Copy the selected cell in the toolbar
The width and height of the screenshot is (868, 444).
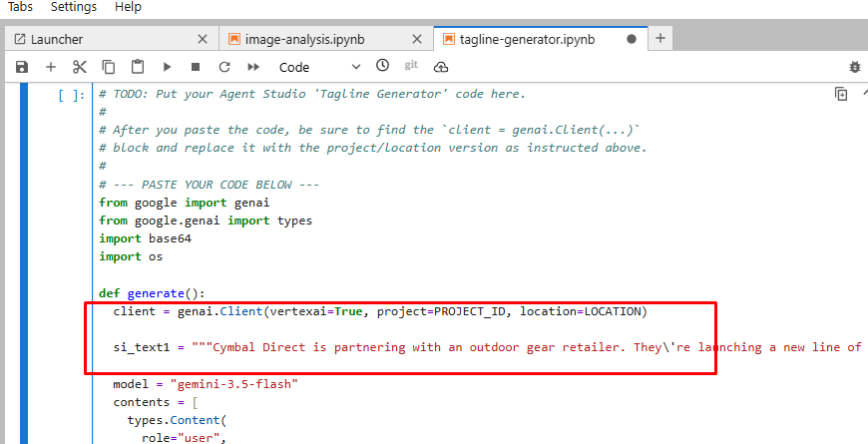coord(109,67)
